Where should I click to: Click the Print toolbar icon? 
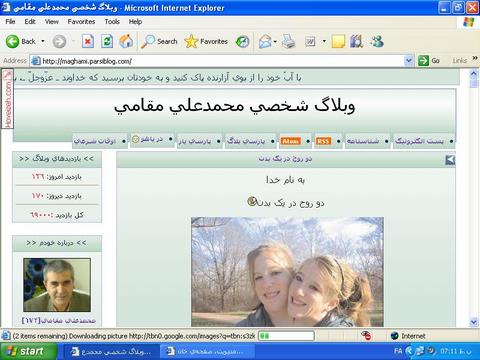coord(288,41)
